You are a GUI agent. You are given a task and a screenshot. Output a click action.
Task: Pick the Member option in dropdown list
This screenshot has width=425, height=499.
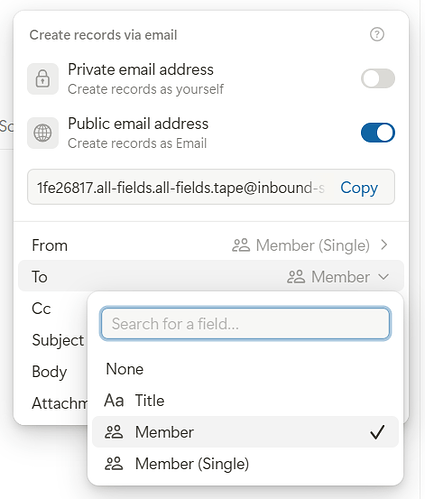245,432
